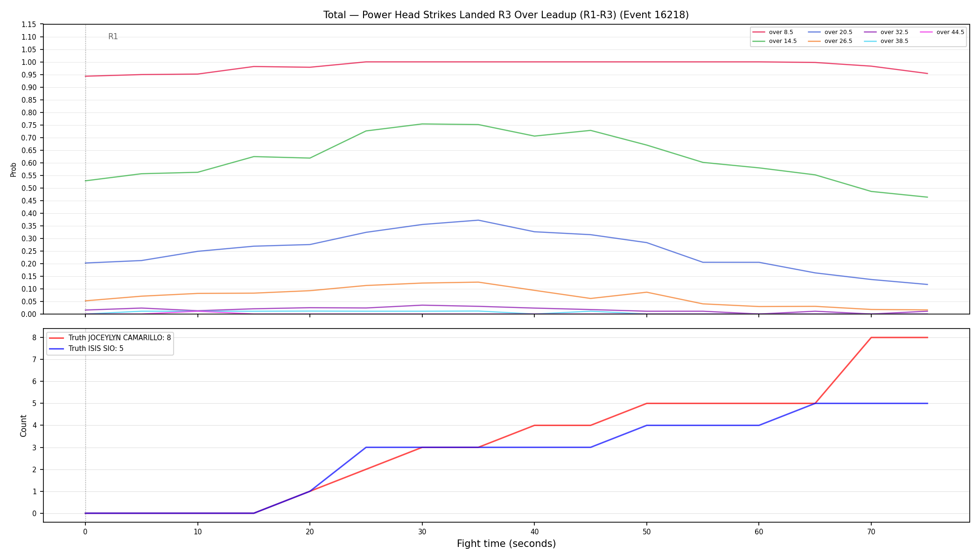Click the 'R1' round marker label
980x560 pixels.
point(113,36)
